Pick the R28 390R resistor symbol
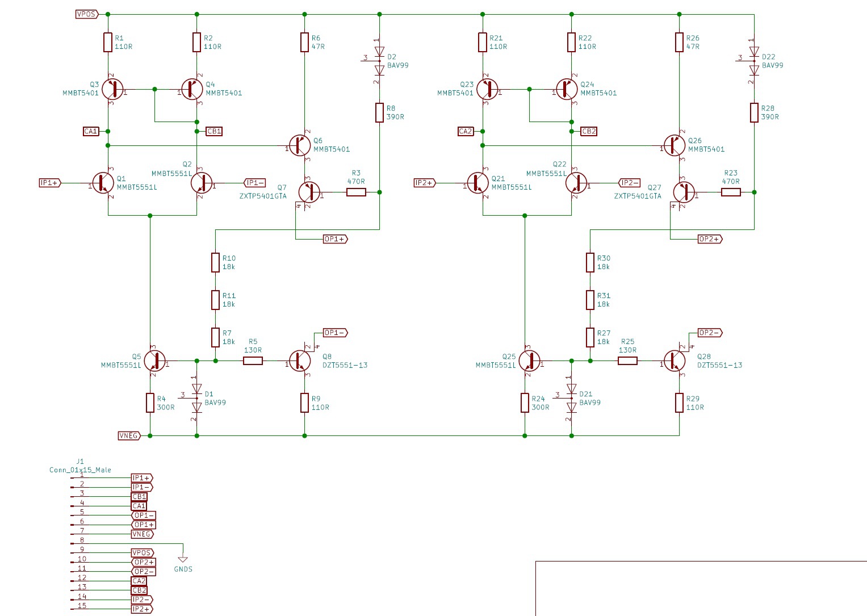 coord(755,112)
